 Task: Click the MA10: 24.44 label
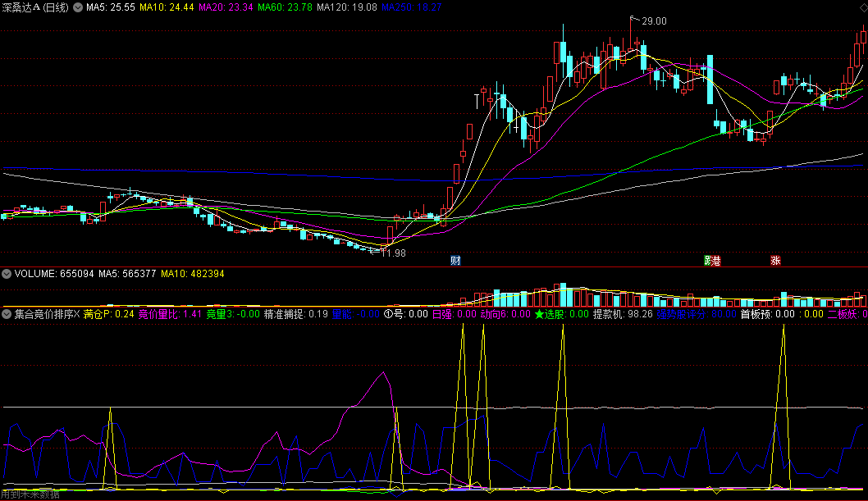(167, 7)
